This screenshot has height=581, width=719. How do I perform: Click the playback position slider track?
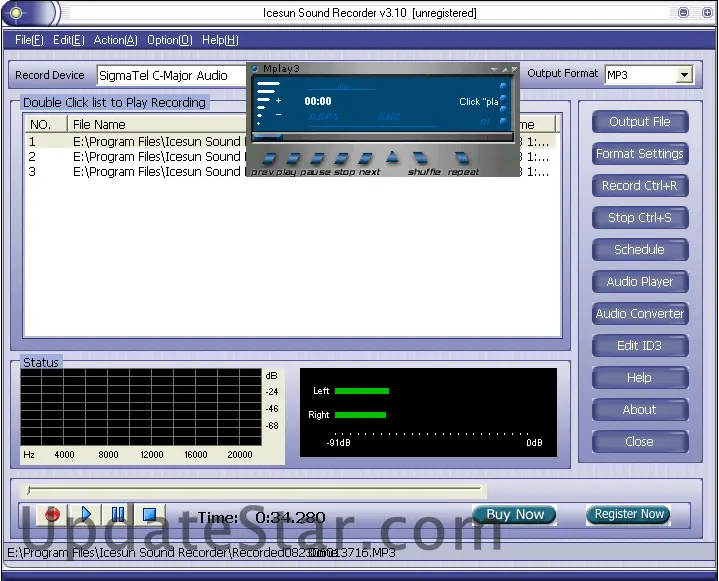point(255,491)
